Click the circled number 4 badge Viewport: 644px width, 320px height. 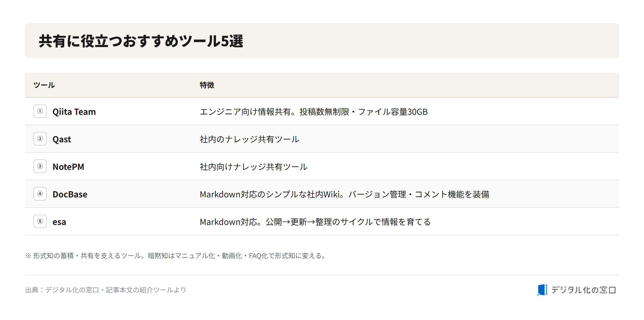(x=40, y=194)
